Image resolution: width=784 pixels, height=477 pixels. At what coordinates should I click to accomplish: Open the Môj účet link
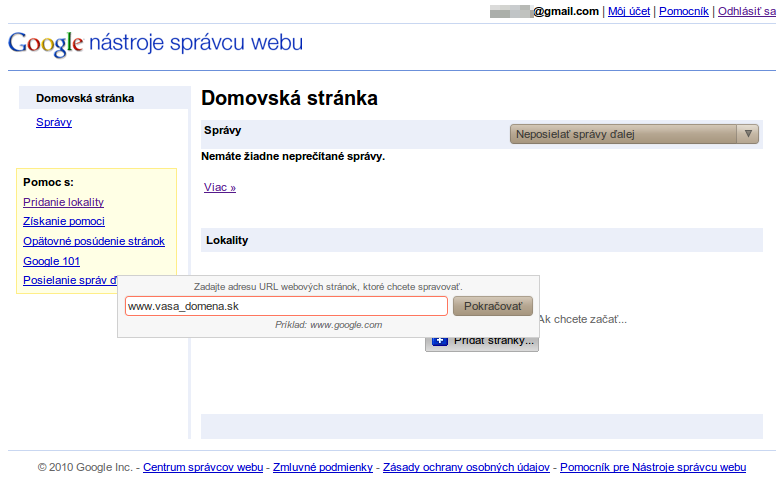(629, 11)
